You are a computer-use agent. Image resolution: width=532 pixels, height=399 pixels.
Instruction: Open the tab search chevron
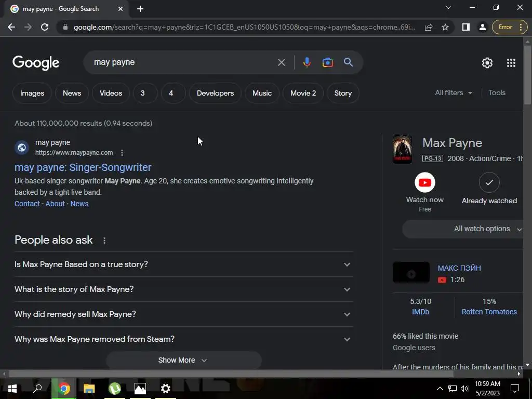(448, 7)
